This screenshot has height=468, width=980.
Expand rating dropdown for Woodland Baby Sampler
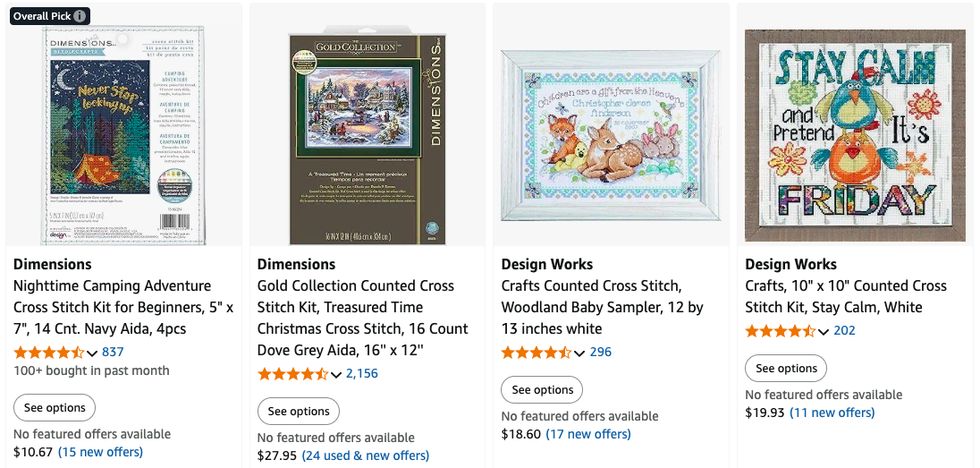point(579,353)
